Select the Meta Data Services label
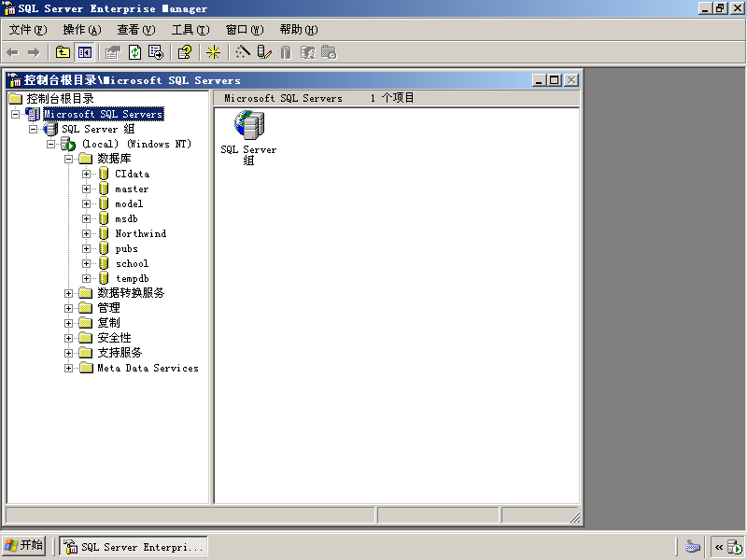747x560 pixels. point(148,368)
